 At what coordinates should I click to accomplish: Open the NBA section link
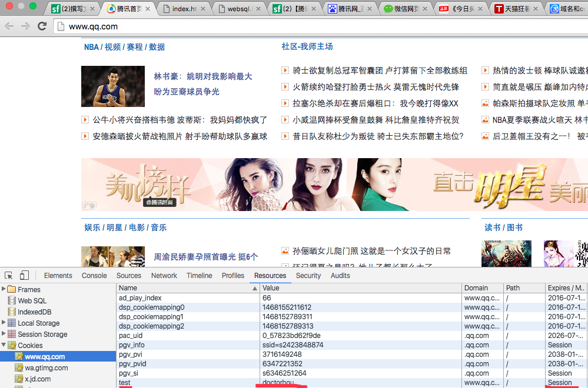coord(91,47)
